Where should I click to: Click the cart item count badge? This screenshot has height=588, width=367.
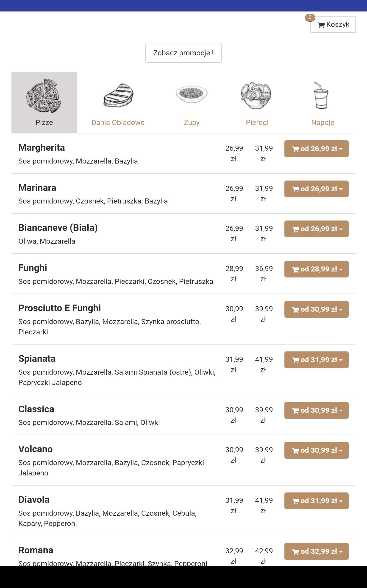[310, 17]
